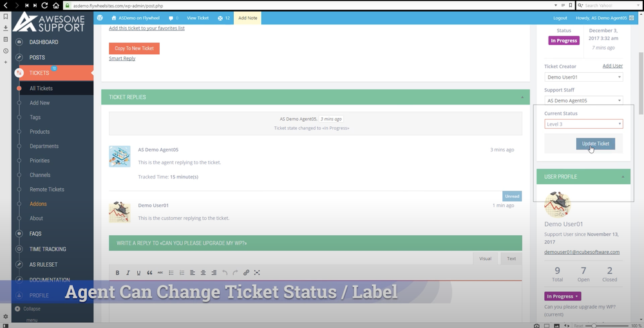Switch to Visual editor tab
The width and height of the screenshot is (644, 328).
[485, 258]
